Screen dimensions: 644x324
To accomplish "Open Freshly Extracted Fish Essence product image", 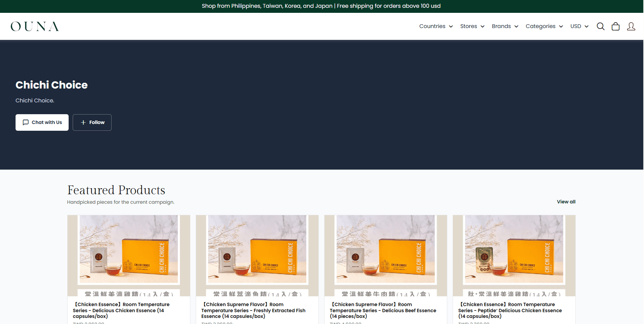I will (257, 256).
